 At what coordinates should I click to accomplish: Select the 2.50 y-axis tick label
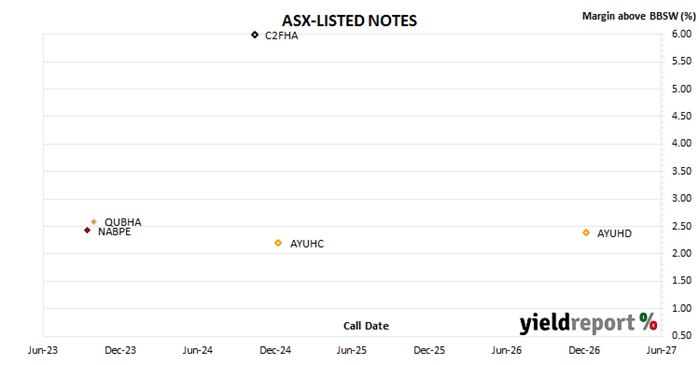682,226
